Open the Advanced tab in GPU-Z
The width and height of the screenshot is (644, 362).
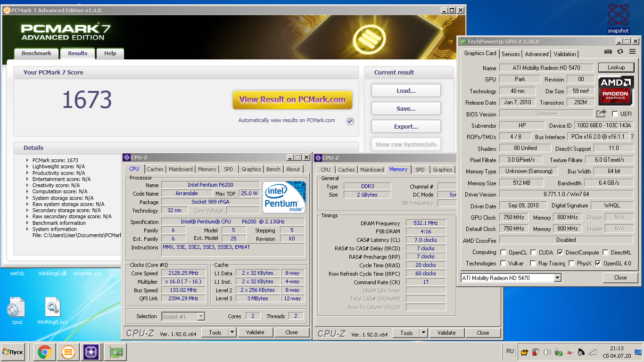[x=537, y=54]
